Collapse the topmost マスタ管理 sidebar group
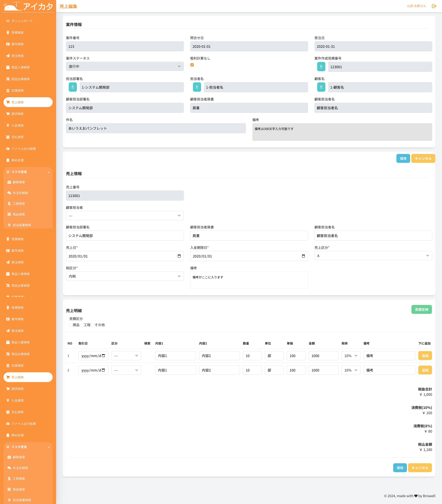 28,172
